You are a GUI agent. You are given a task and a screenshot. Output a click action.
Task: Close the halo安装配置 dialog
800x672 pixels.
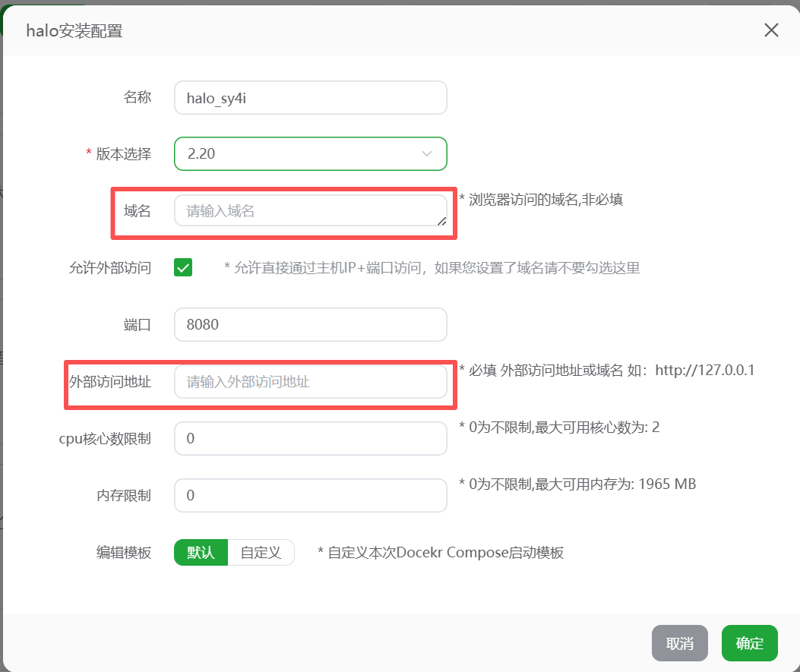click(771, 30)
